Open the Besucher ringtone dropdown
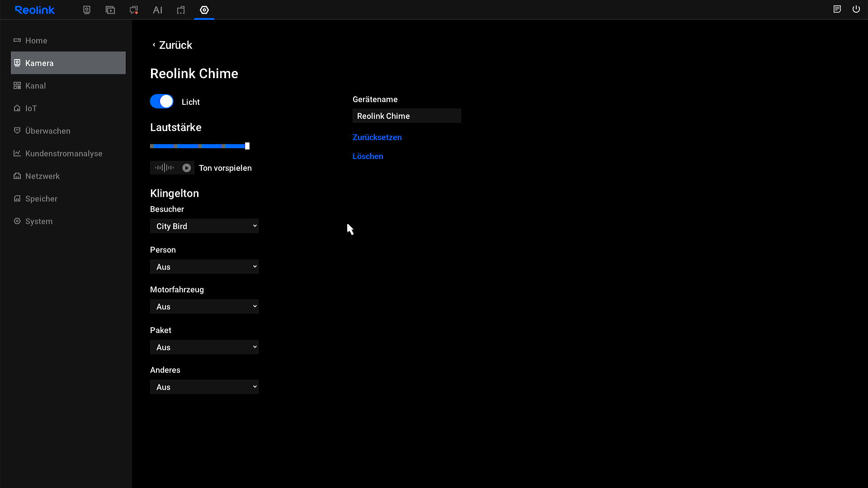Image resolution: width=868 pixels, height=488 pixels. pyautogui.click(x=204, y=226)
